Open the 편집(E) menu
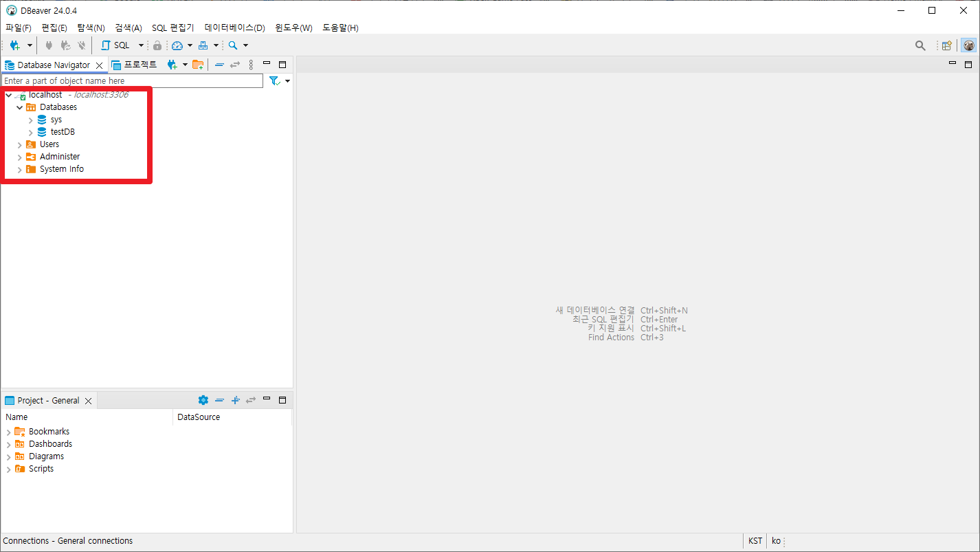Screen dimensions: 980x552 point(54,28)
